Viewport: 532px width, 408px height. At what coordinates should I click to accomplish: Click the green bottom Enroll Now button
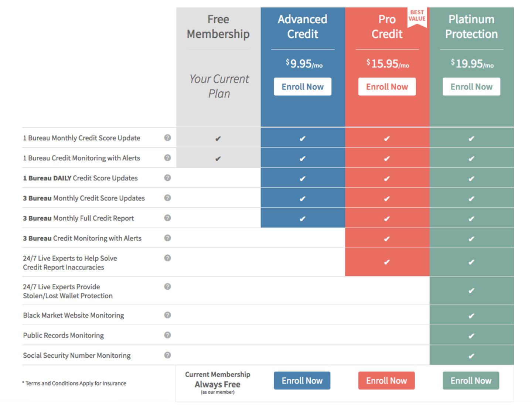coord(471,381)
